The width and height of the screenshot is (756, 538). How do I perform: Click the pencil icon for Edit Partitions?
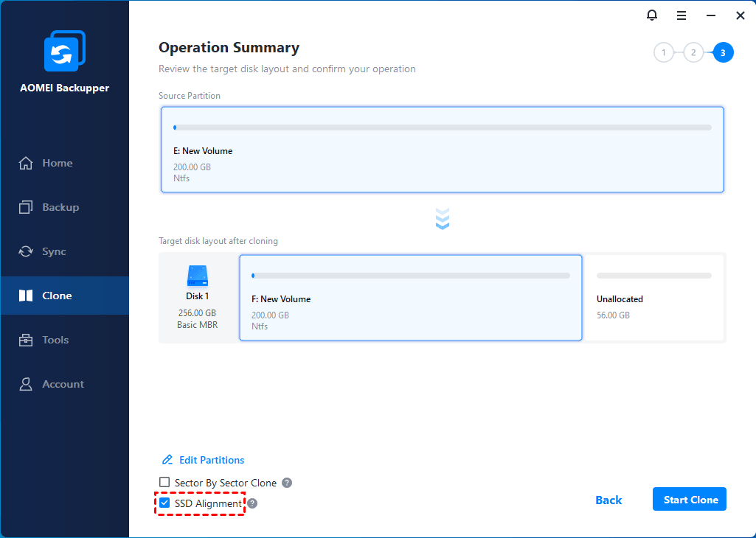pos(167,460)
